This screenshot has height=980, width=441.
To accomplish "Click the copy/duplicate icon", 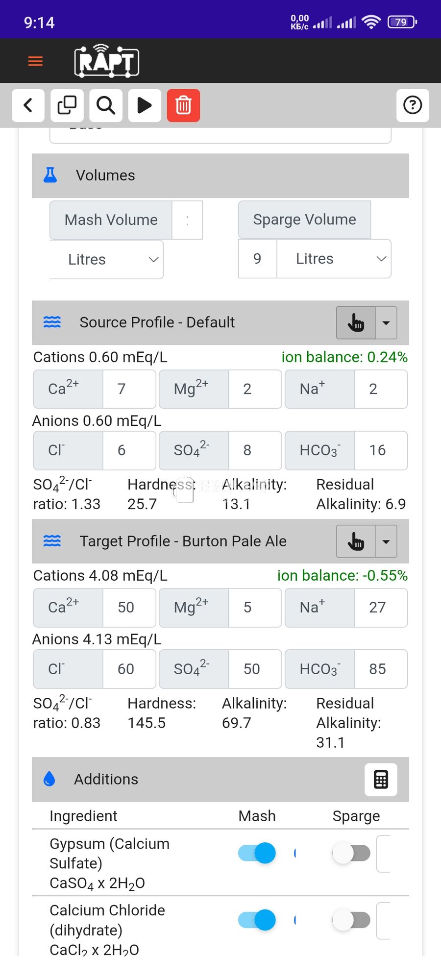I will click(x=67, y=105).
